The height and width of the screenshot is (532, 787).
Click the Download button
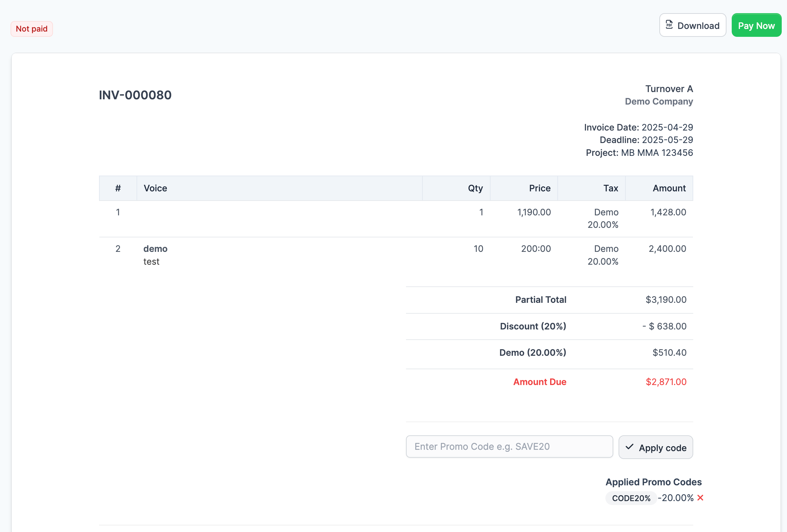693,25
